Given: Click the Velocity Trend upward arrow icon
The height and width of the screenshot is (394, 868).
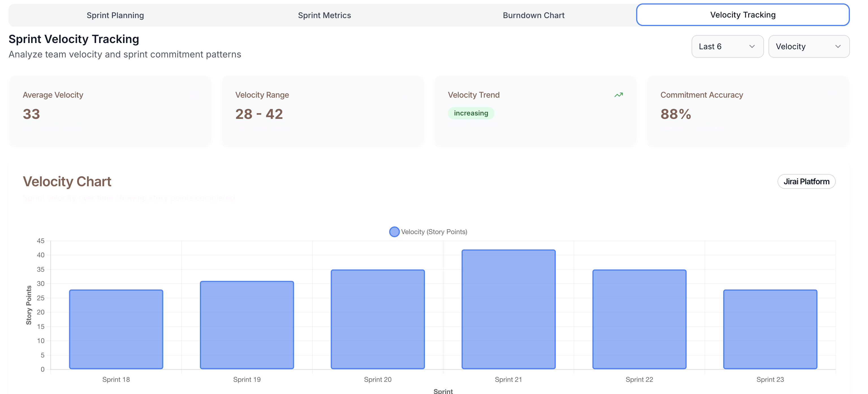Looking at the screenshot, I should pos(618,95).
